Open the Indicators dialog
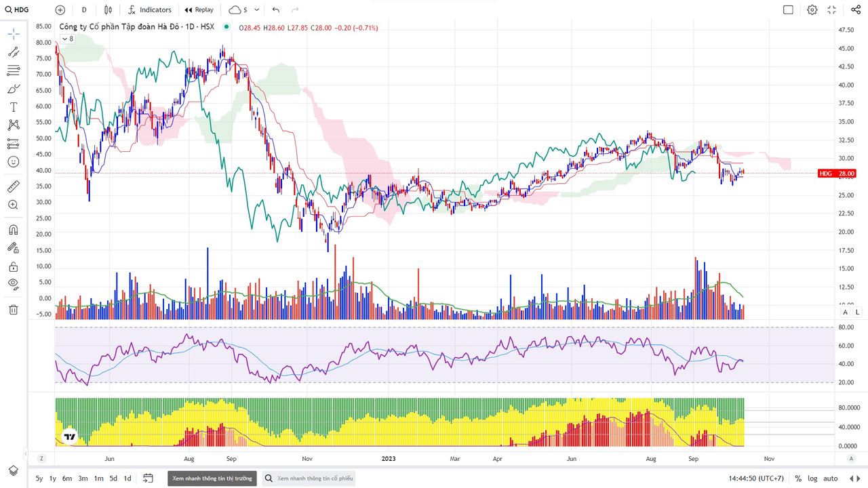Image resolution: width=868 pixels, height=488 pixels. pyautogui.click(x=150, y=10)
